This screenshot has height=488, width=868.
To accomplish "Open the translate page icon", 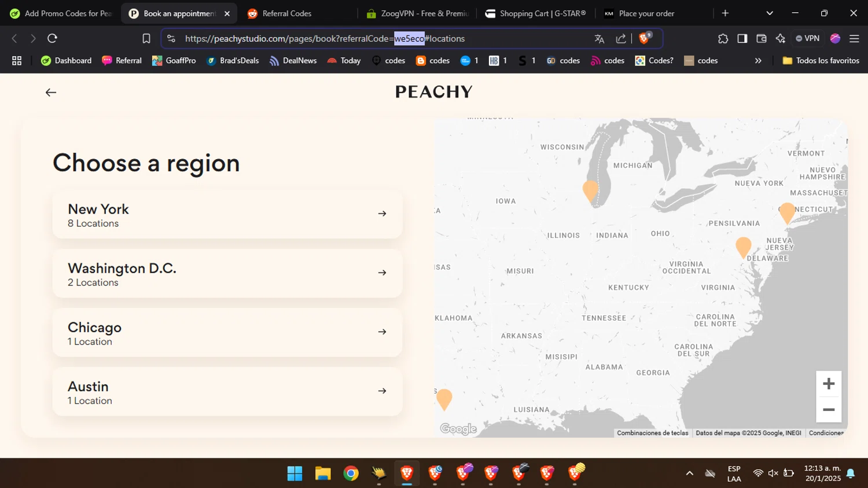I will click(x=599, y=39).
